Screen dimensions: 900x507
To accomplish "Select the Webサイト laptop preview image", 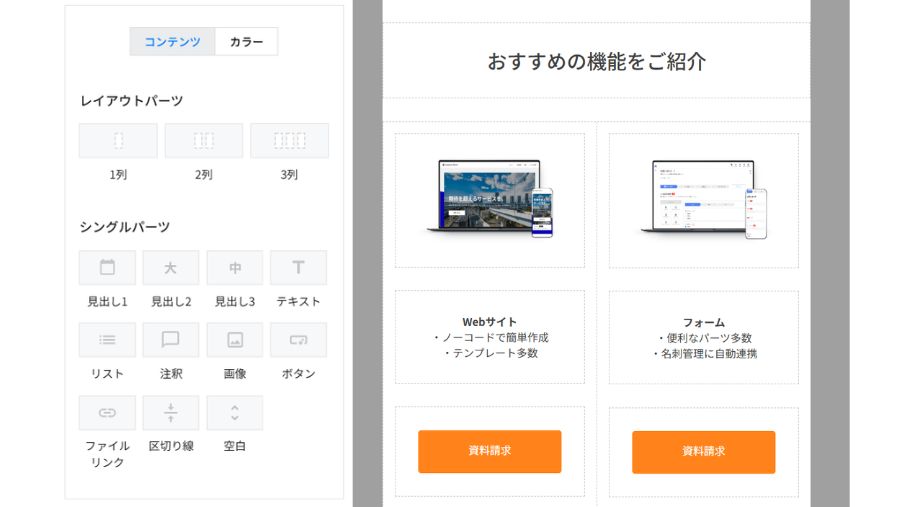I will pos(490,198).
